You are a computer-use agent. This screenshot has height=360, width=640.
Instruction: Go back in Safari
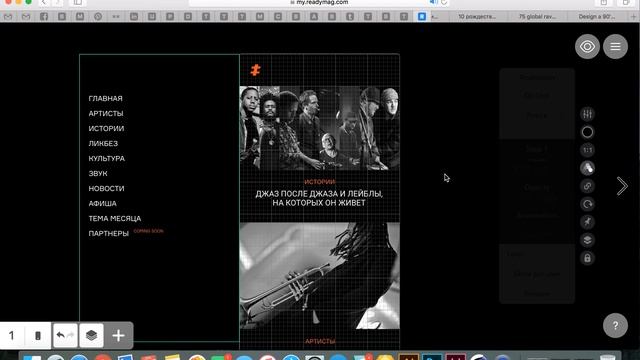44,2
